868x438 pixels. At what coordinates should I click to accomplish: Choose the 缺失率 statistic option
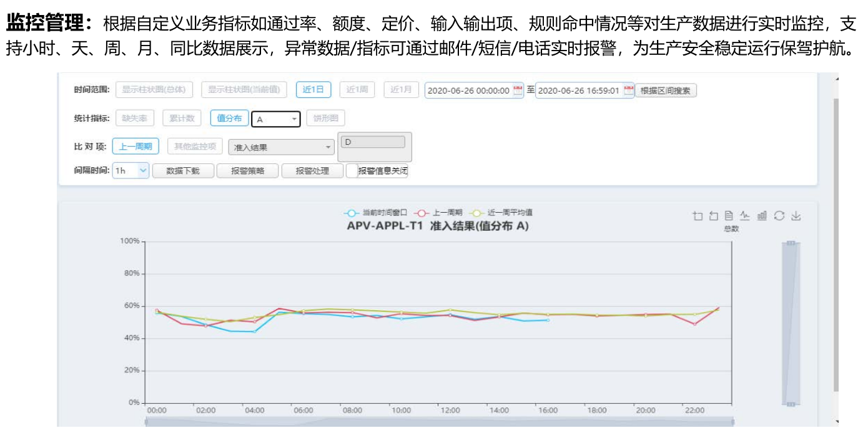tap(135, 119)
